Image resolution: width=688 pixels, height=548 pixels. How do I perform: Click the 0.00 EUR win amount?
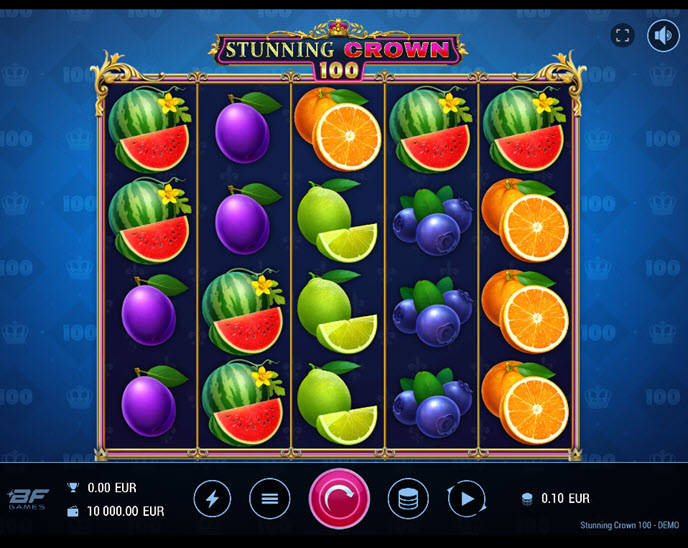112,488
